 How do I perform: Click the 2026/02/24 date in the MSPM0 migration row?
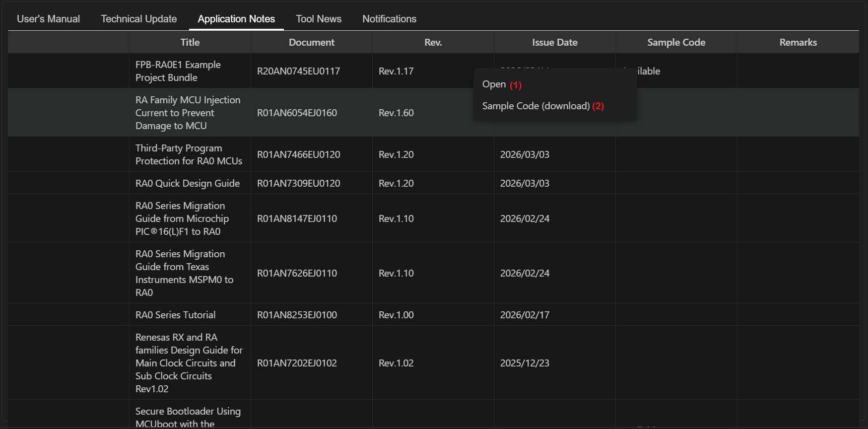(525, 273)
